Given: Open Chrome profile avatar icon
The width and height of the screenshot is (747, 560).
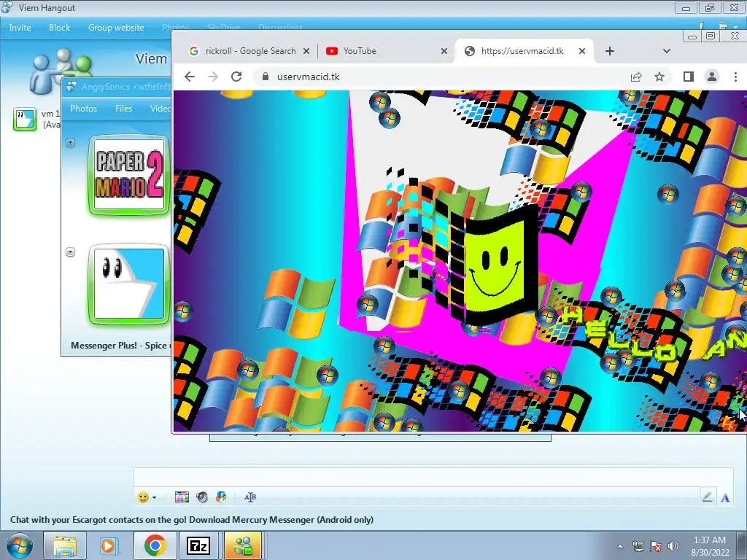Looking at the screenshot, I should (712, 77).
